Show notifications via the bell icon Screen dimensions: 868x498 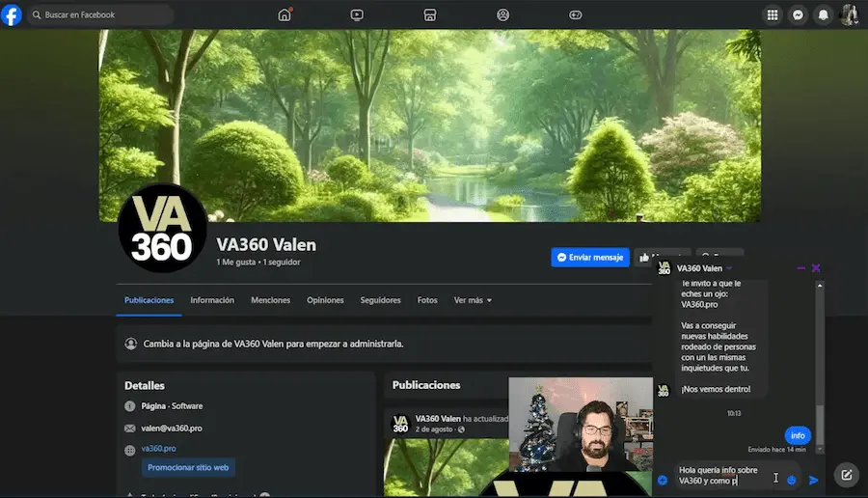pos(824,14)
